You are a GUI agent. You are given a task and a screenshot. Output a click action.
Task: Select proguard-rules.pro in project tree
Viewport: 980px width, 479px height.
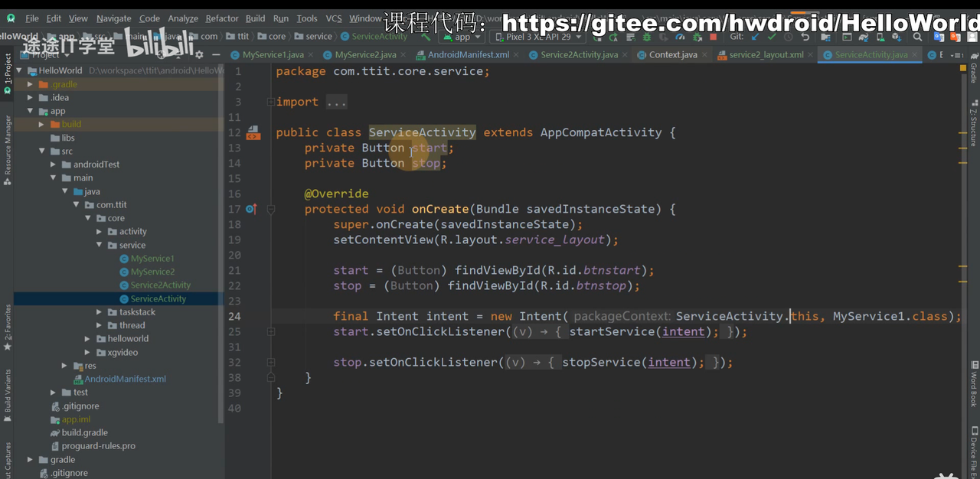coord(99,446)
